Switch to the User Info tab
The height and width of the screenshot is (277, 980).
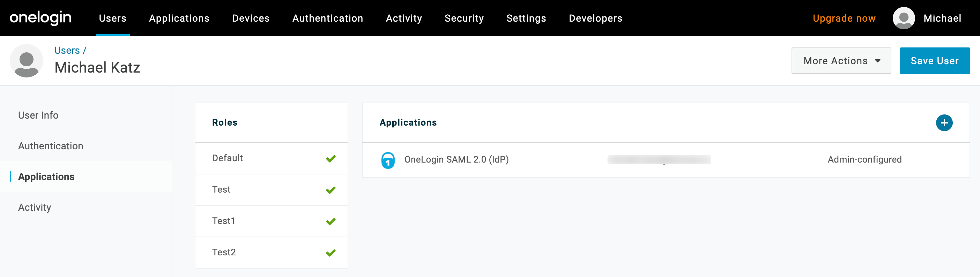[x=38, y=115]
